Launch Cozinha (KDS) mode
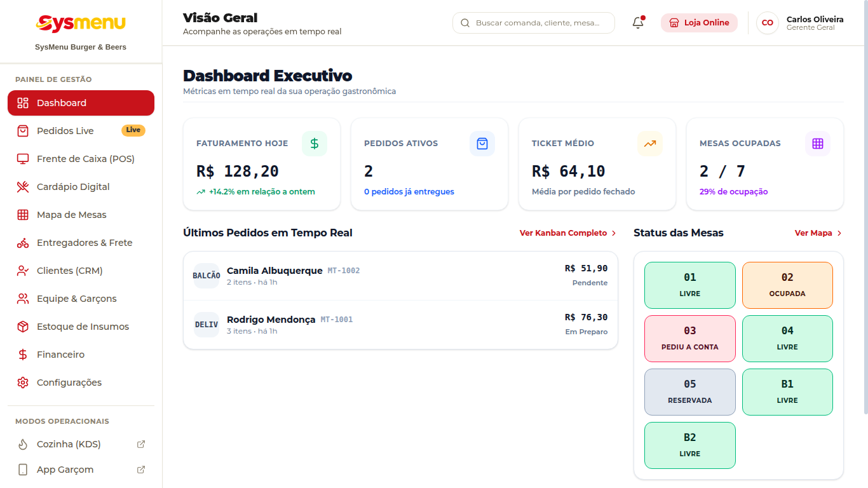868x488 pixels. pos(81,444)
